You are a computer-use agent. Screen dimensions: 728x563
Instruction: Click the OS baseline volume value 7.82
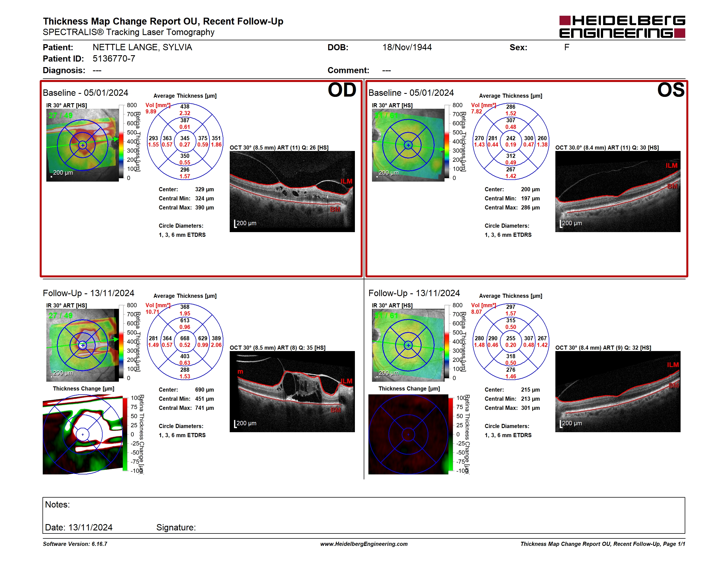click(x=477, y=111)
